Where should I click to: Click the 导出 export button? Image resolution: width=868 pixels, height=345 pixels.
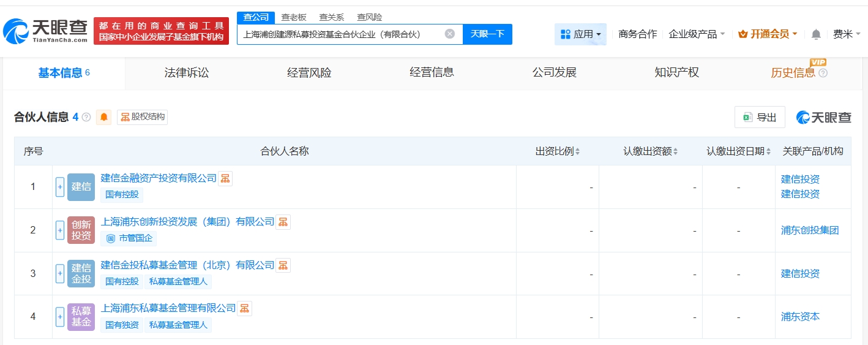(760, 117)
